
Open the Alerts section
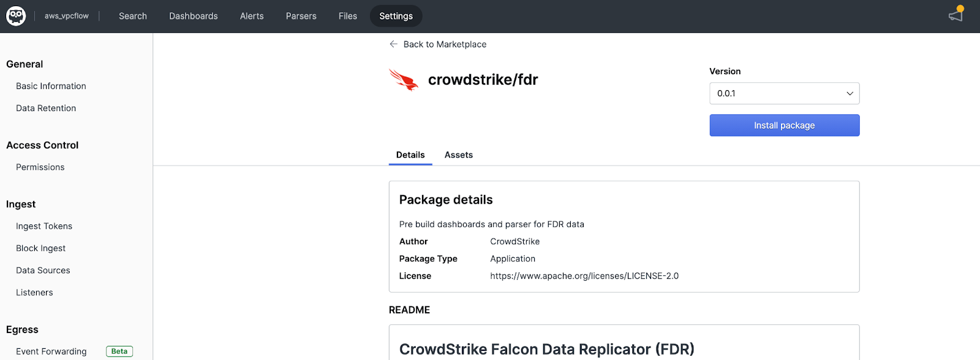tap(252, 16)
